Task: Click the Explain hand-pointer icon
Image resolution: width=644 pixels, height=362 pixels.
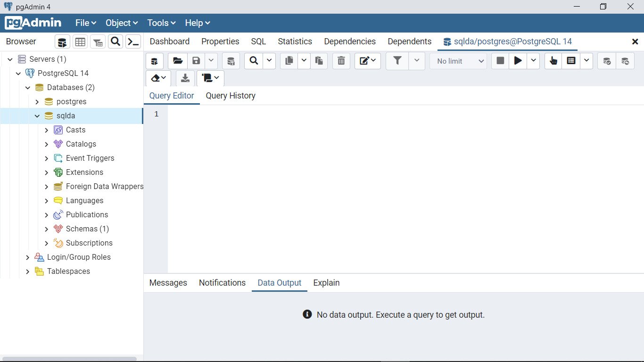Action: [x=553, y=61]
